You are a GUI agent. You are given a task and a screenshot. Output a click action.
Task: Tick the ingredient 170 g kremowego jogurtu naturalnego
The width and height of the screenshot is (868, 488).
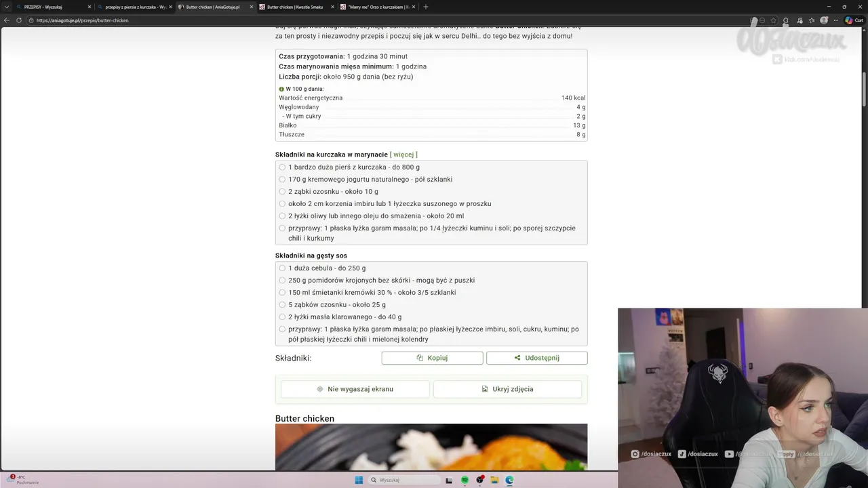point(282,180)
